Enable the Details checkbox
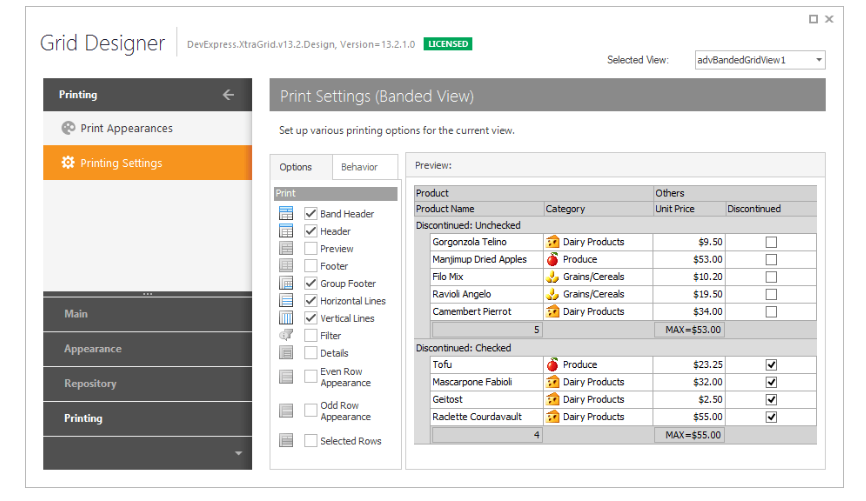This screenshot has width=866, height=501. (311, 352)
